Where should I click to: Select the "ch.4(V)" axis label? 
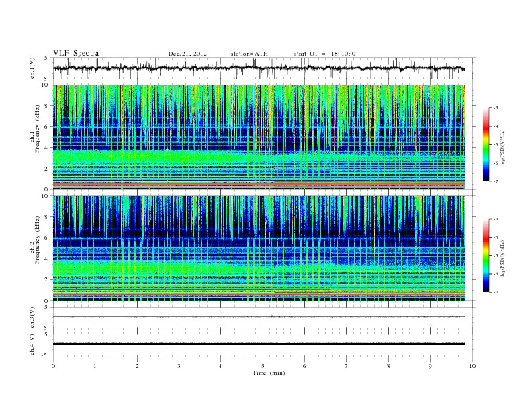pos(32,345)
